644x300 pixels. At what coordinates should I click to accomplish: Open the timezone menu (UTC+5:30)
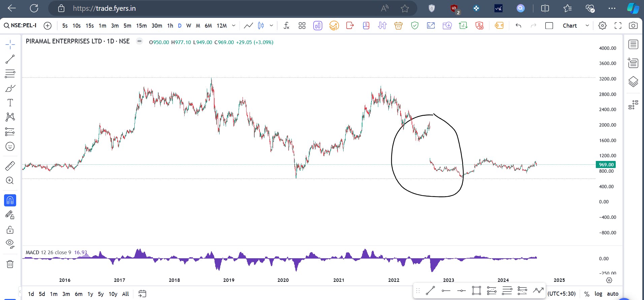pyautogui.click(x=561, y=294)
